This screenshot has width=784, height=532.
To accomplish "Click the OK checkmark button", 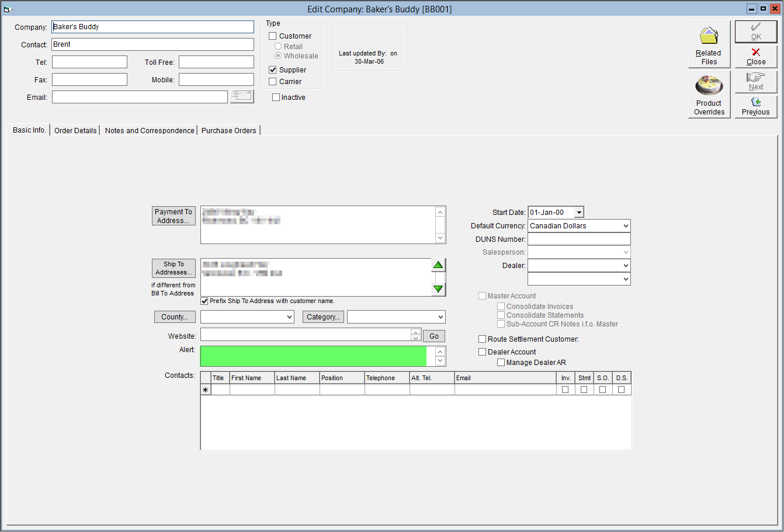I will 756,32.
